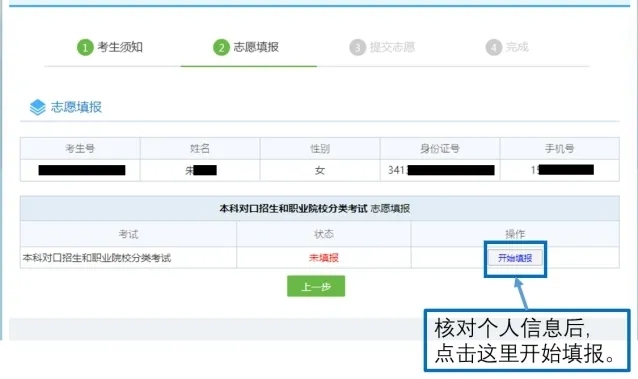The width and height of the screenshot is (638, 379).
Task: Click the grey number 3 step circle
Action: [x=358, y=48]
